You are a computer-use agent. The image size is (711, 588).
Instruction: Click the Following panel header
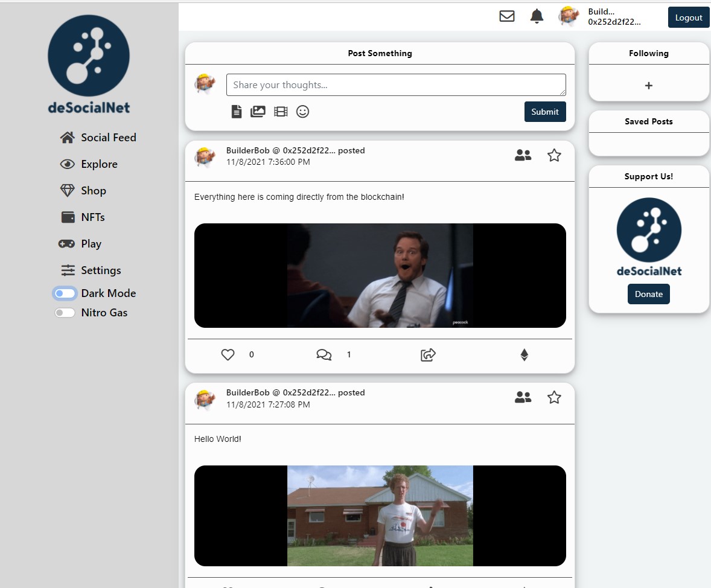pos(648,54)
